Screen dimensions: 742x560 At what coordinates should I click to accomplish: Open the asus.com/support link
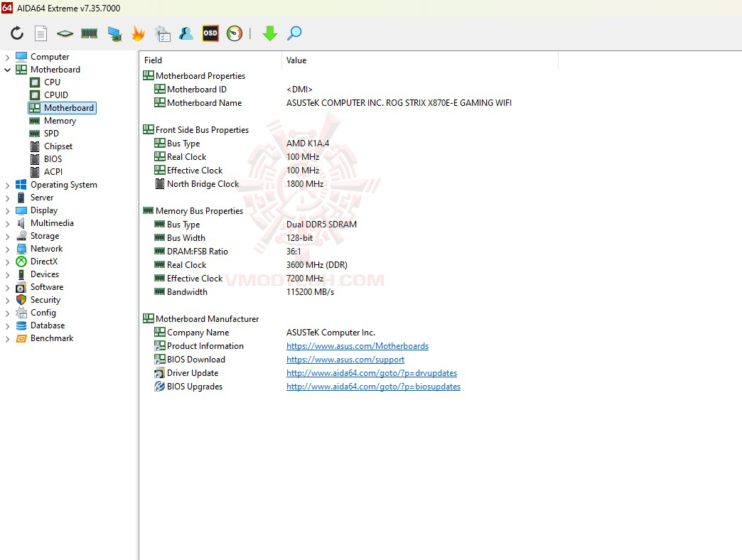345,360
